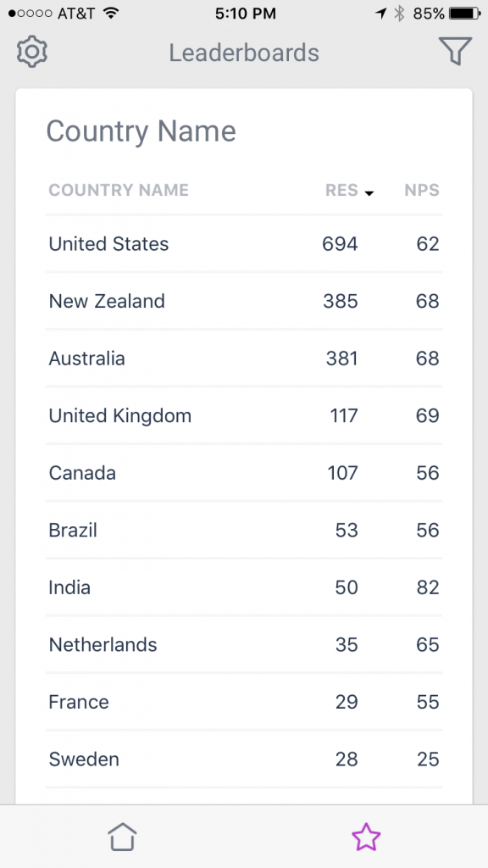Select the New Zealand row
Viewport: 488px width, 868px height.
coord(244,301)
